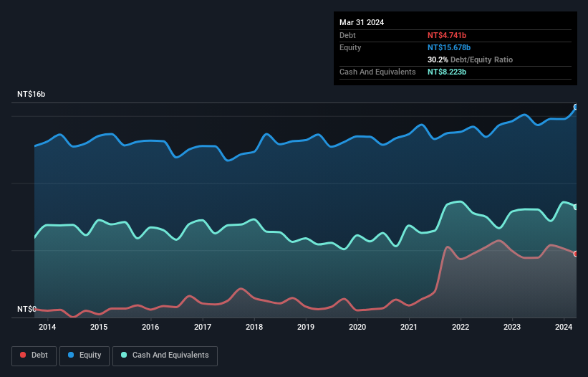This screenshot has width=588, height=377.
Task: Select the teal Cash endpoint marker for 2024
Action: point(576,207)
